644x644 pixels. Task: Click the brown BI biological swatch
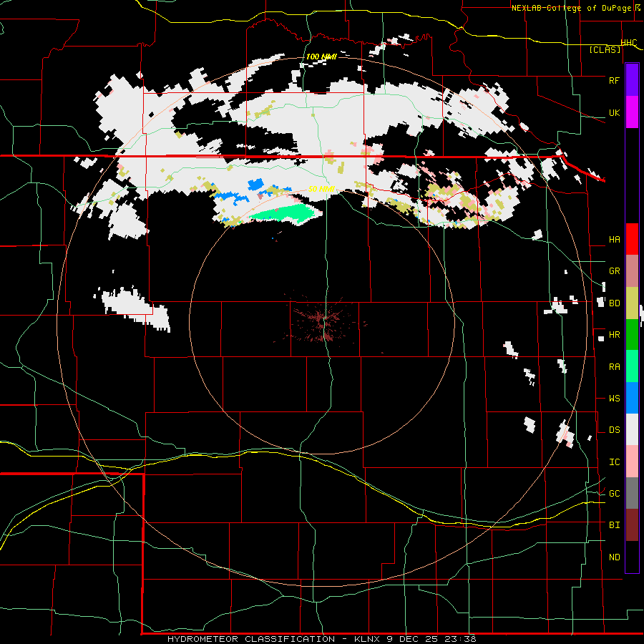coord(632,525)
